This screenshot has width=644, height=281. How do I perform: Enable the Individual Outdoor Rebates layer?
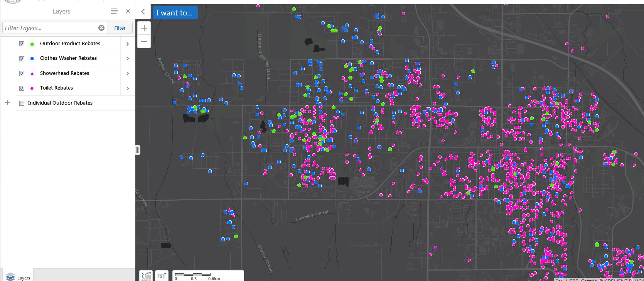point(22,103)
